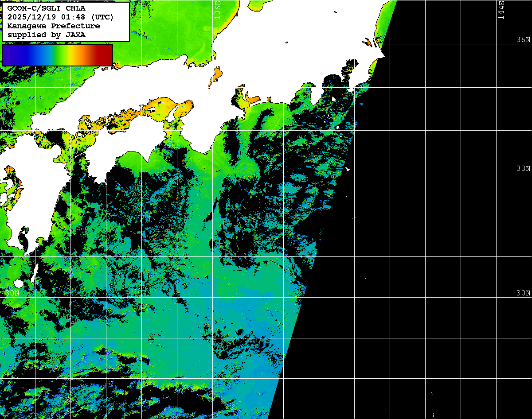The width and height of the screenshot is (532, 419).
Task: Click the 136E longitude label
Action: tap(217, 10)
